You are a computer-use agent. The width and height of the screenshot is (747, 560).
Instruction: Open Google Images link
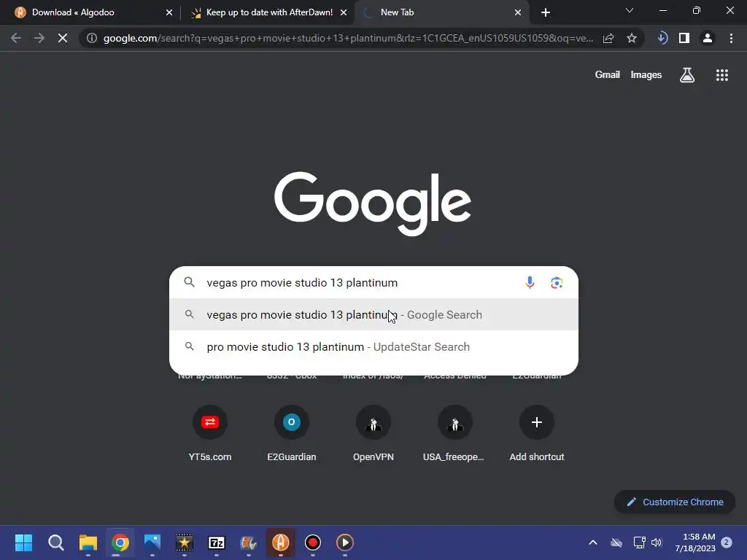[646, 75]
